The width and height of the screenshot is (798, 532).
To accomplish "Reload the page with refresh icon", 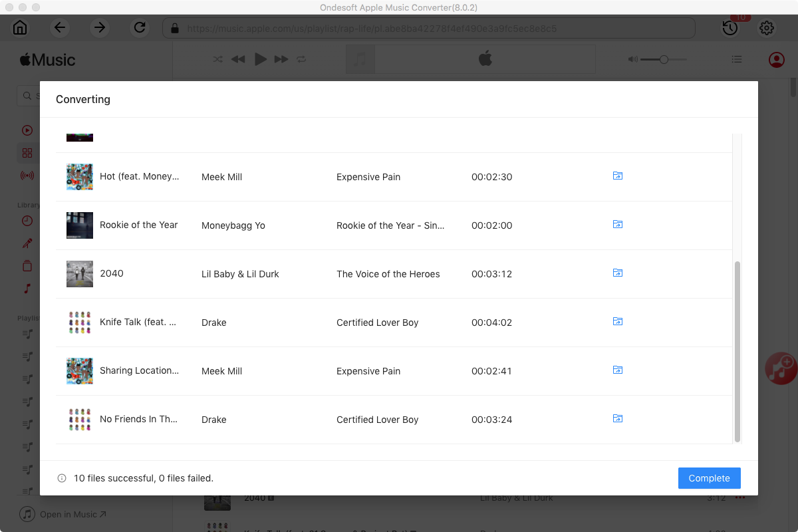I will [x=140, y=28].
